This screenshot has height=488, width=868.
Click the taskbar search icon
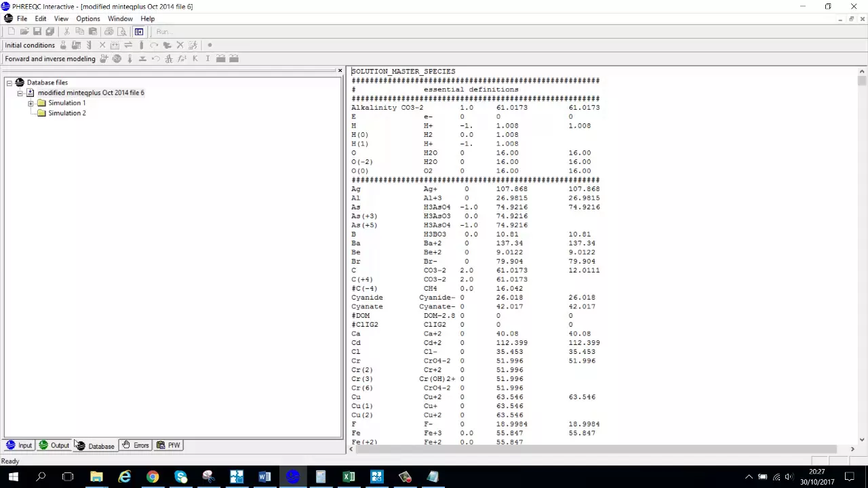coord(41,477)
